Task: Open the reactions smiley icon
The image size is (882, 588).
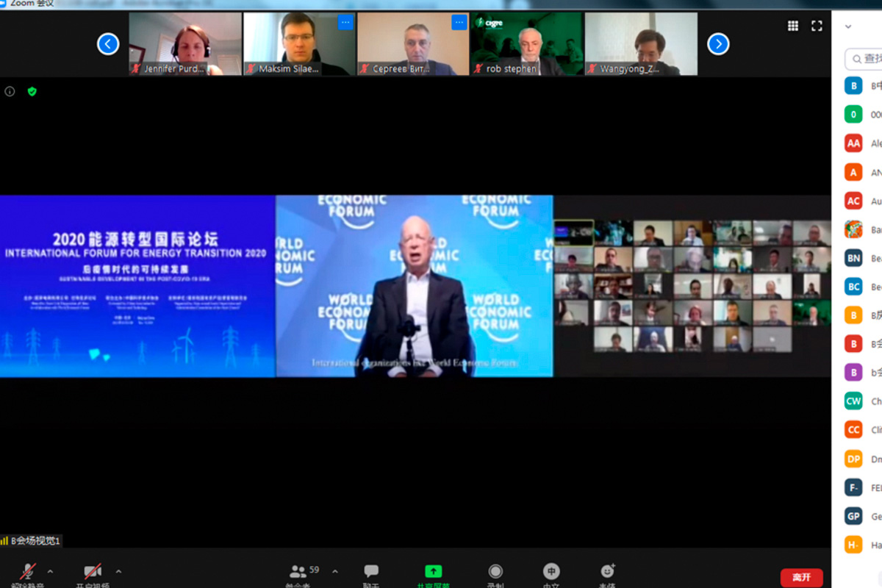Action: (607, 571)
